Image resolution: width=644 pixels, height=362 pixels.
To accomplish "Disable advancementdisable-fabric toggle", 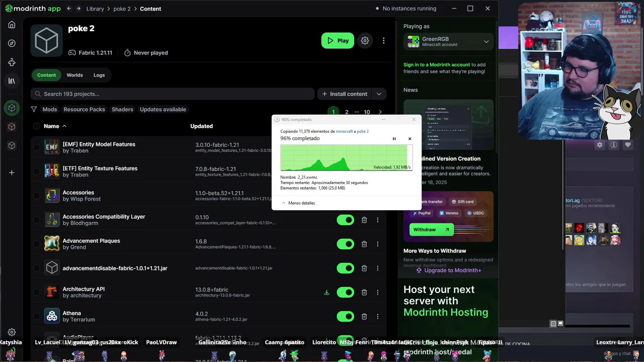I will point(345,268).
